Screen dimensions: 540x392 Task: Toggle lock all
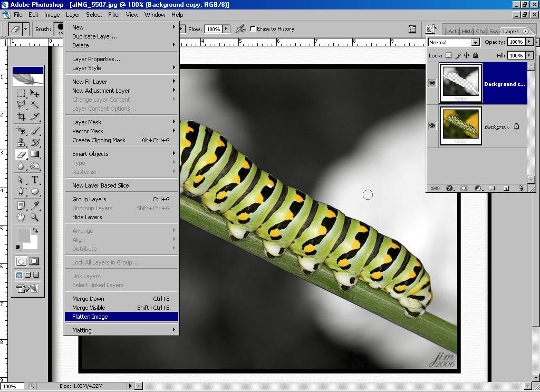click(476, 55)
